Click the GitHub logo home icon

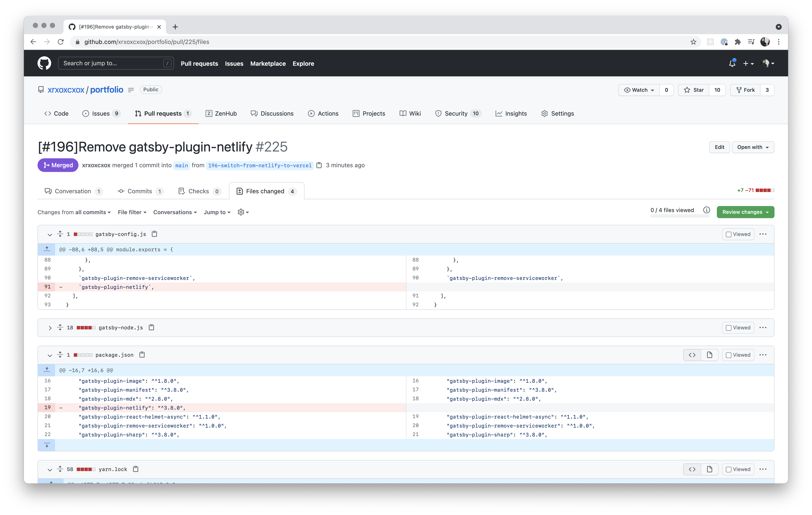point(44,63)
